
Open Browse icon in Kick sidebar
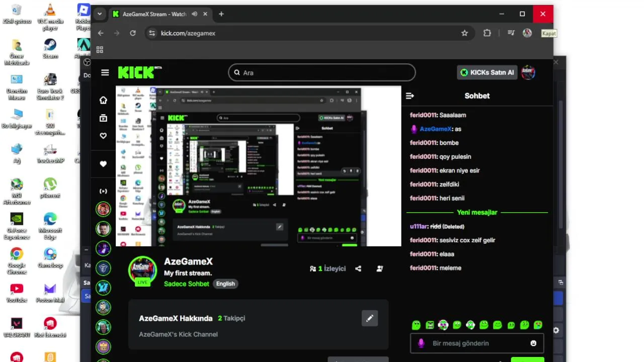tap(103, 118)
